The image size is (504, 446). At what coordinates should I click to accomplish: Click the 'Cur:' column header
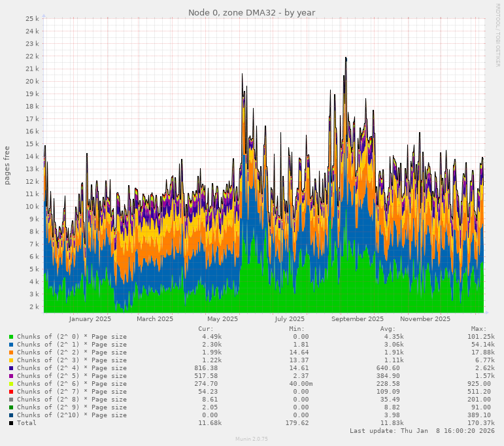pyautogui.click(x=206, y=329)
